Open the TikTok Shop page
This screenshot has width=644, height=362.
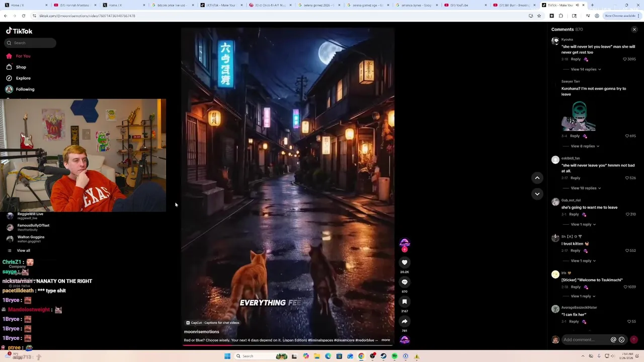coord(16,67)
